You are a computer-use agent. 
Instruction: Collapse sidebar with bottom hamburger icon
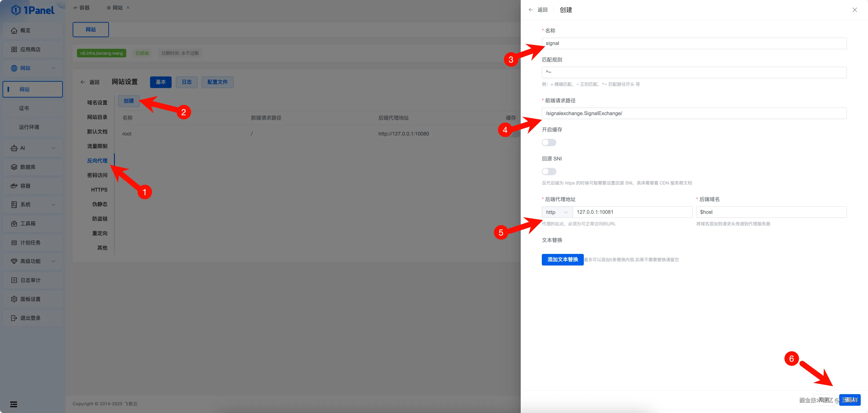tap(13, 404)
